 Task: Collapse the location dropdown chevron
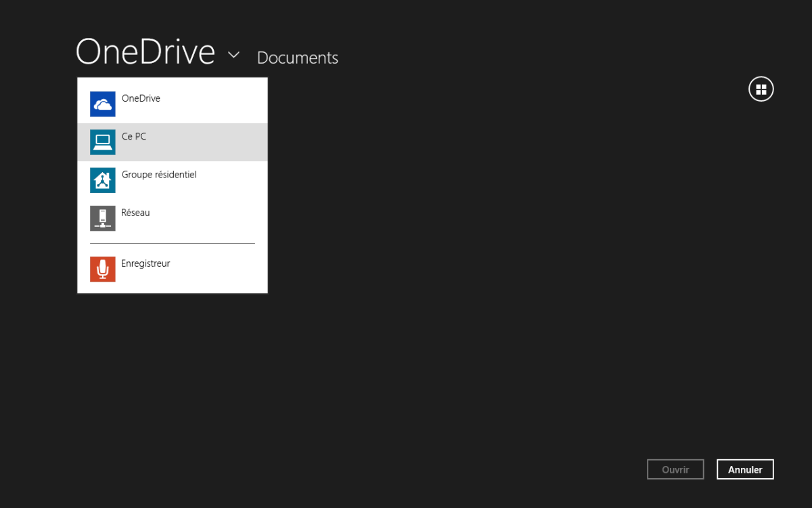(233, 55)
